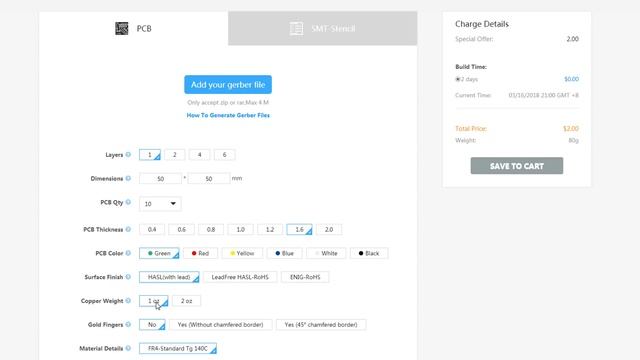Choose Red PCB color

click(x=200, y=253)
